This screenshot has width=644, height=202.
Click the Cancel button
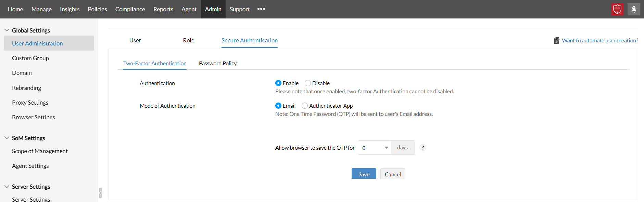[393, 174]
